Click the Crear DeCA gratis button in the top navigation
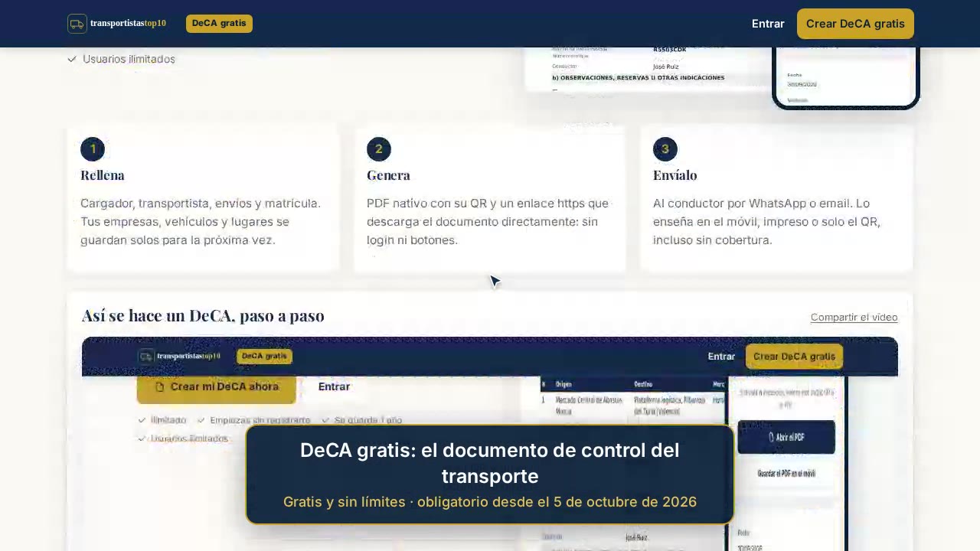This screenshot has height=551, width=980. (x=855, y=24)
